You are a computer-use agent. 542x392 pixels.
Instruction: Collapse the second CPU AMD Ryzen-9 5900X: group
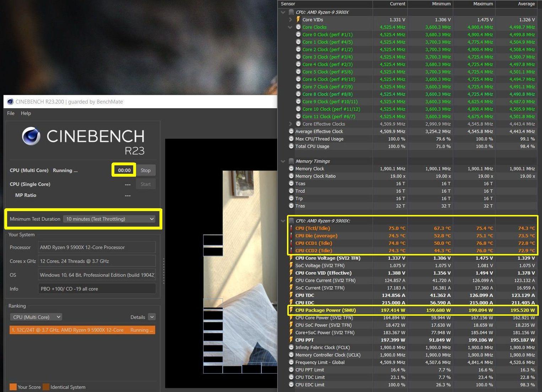pyautogui.click(x=283, y=221)
